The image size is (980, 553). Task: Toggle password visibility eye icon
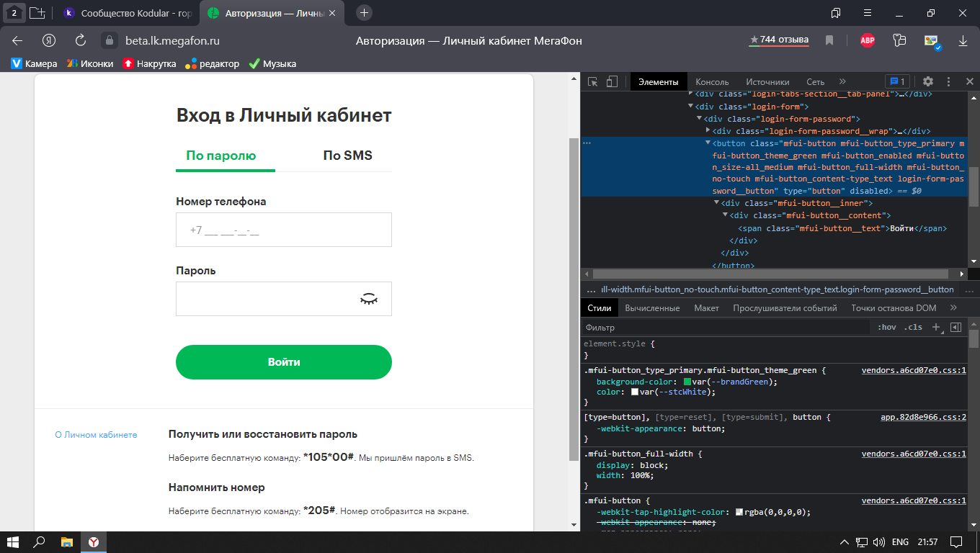(x=368, y=299)
